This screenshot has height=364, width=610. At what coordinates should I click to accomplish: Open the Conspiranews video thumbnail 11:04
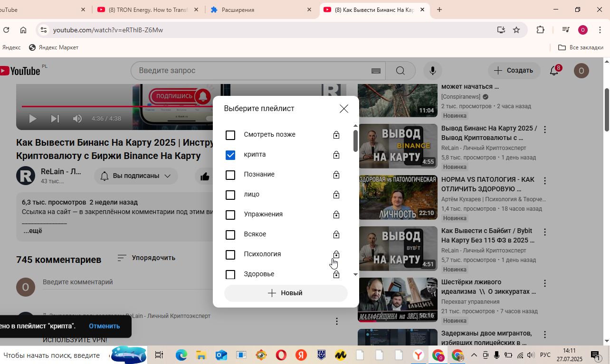coord(398,101)
